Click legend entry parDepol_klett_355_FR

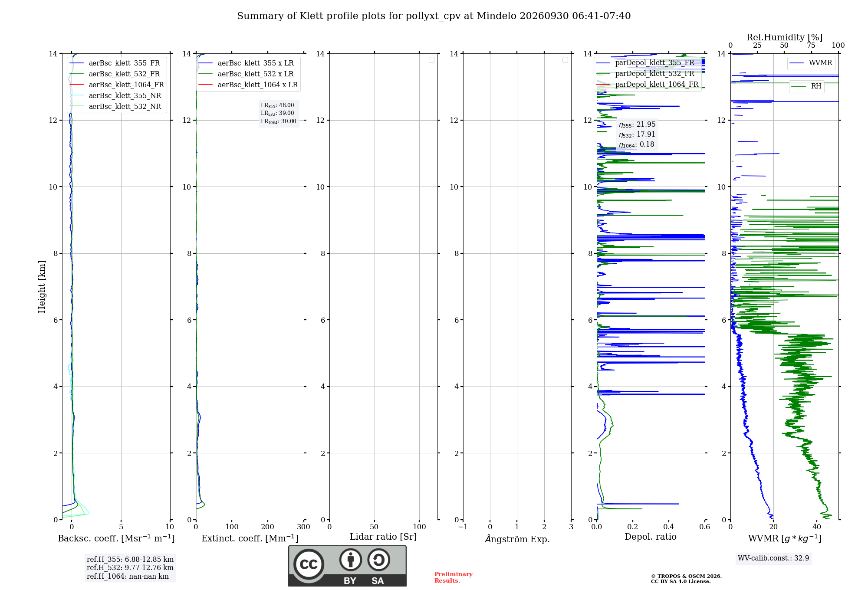tap(646, 62)
